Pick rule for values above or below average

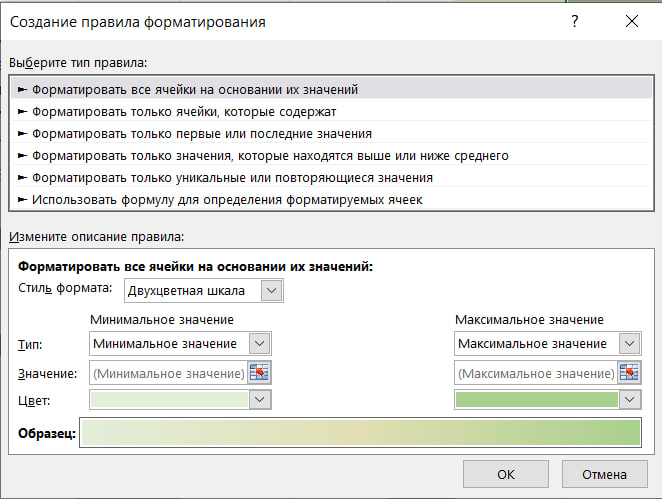point(270,155)
